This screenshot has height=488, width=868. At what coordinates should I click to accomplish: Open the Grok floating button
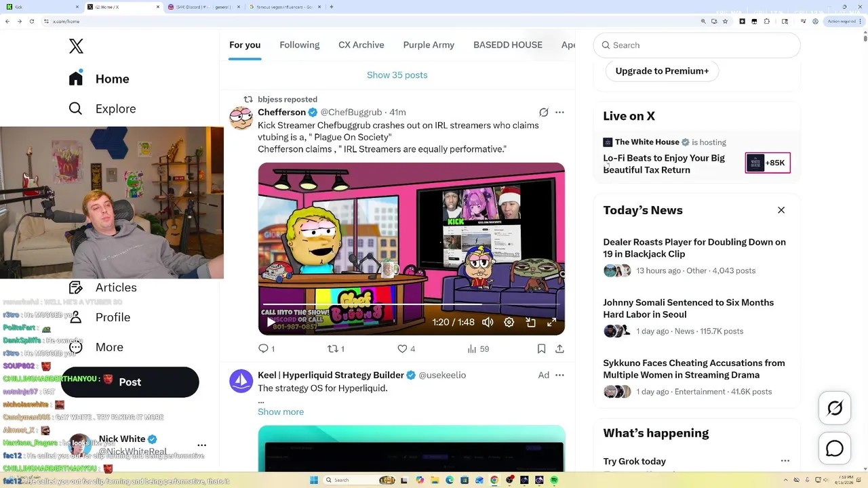click(x=835, y=408)
